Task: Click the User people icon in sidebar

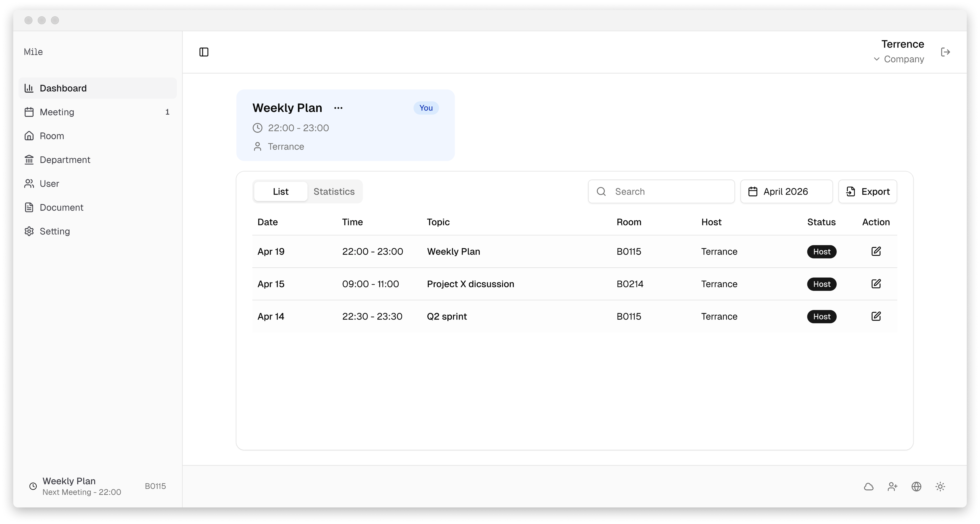Action: tap(29, 184)
